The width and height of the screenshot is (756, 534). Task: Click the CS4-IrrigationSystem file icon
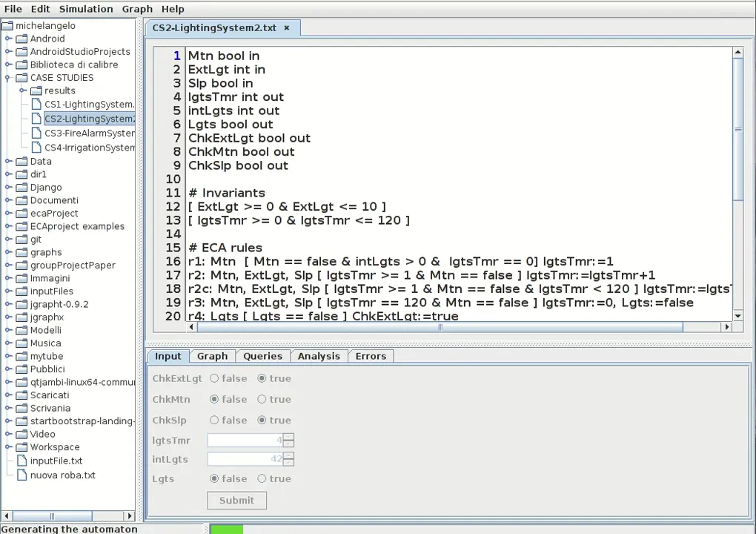36,147
